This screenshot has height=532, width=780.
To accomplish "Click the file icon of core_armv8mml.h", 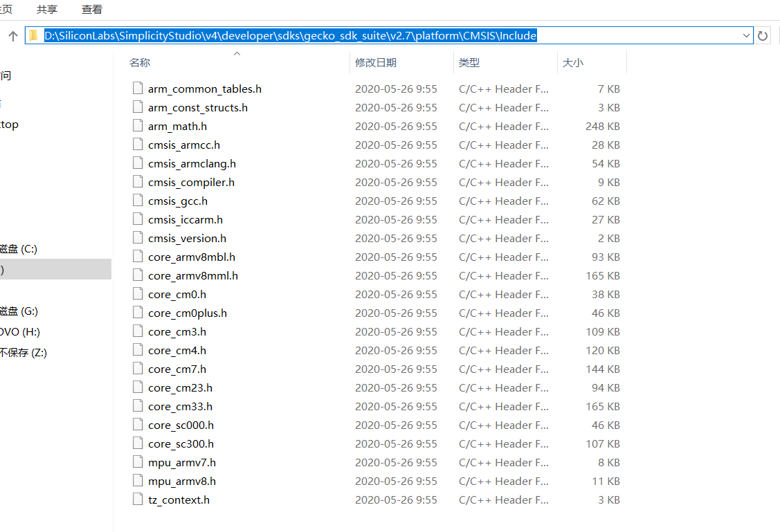I will coord(138,275).
